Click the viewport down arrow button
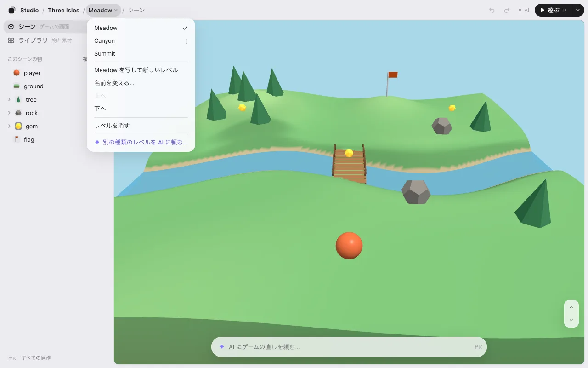The height and width of the screenshot is (368, 588). 571,320
